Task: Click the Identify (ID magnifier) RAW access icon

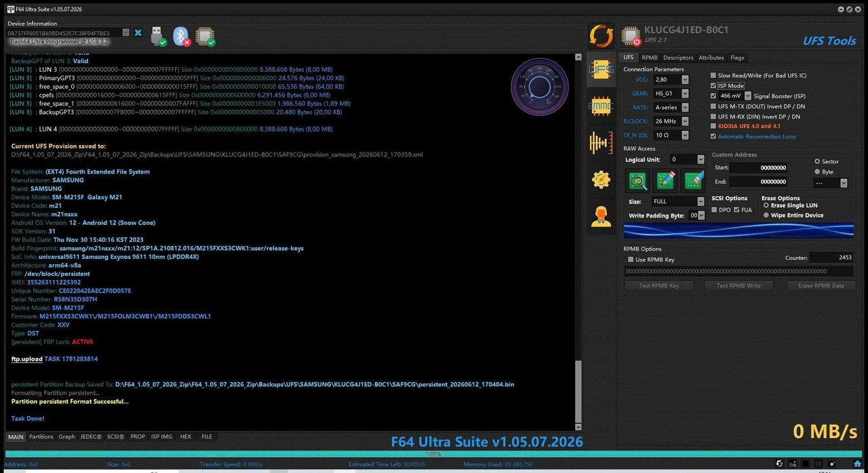Action: point(637,180)
